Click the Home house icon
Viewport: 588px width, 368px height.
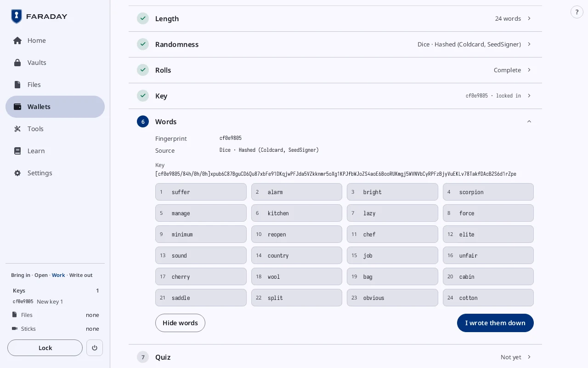pos(17,40)
